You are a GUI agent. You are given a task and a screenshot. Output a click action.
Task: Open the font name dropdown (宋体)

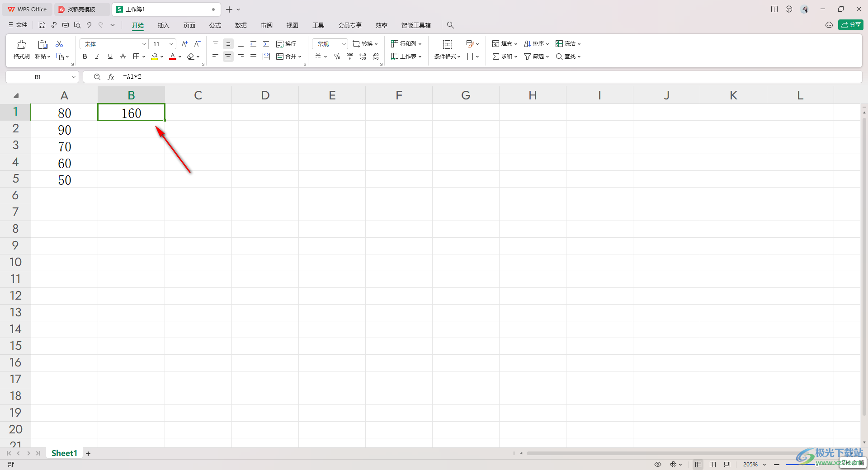144,44
